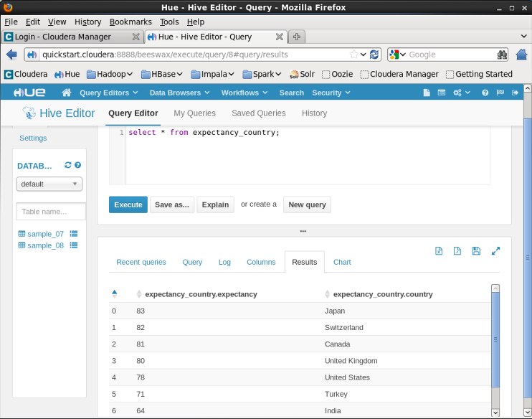Click the page vertical scrollbar thumb
Image resolution: width=532 pixels, height=419 pixels.
[528, 258]
